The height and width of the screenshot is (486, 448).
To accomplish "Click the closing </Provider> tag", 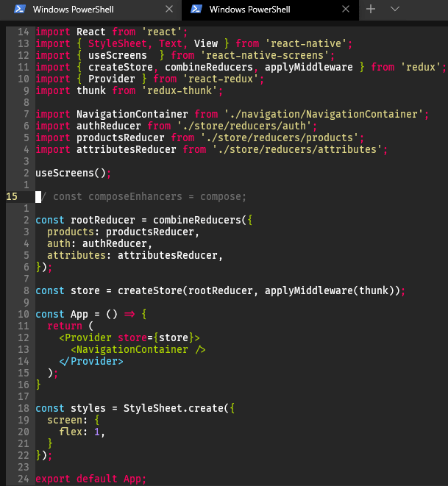I will [91, 362].
